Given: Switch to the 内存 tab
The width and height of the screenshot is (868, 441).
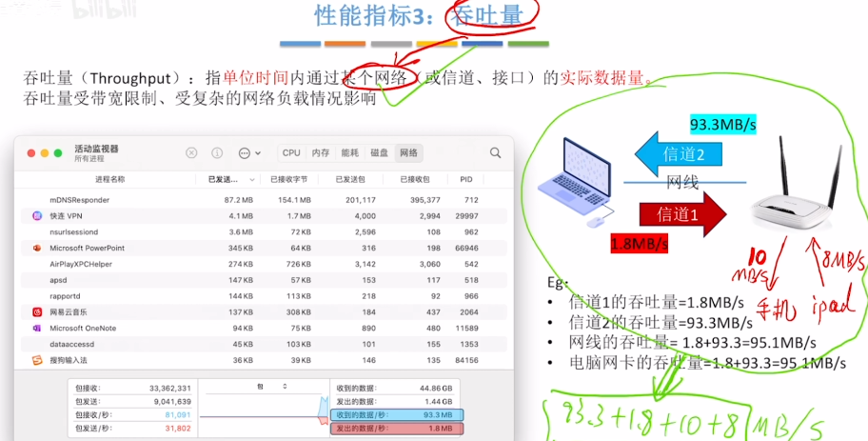Looking at the screenshot, I should [x=321, y=152].
